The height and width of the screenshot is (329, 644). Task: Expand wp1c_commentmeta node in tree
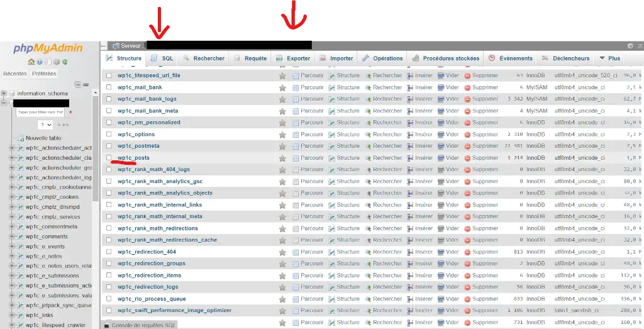coord(12,226)
